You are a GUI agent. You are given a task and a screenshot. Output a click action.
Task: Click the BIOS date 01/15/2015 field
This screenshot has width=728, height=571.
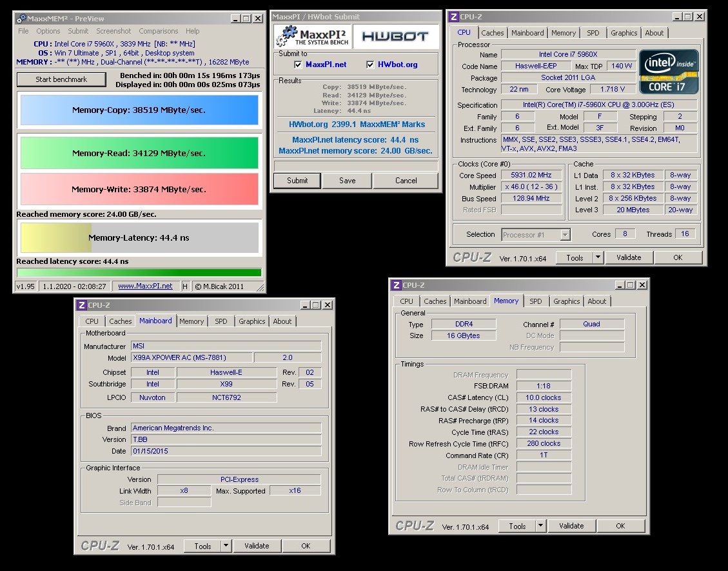(226, 451)
